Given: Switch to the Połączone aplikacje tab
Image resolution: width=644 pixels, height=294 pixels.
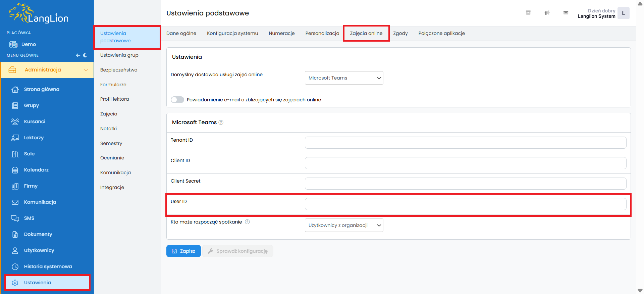Looking at the screenshot, I should 441,33.
